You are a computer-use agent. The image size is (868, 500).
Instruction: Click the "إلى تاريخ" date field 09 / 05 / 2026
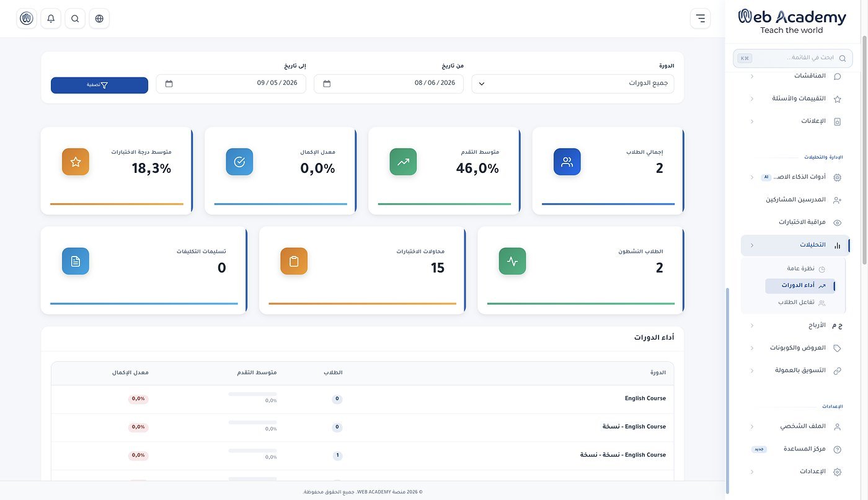[231, 84]
